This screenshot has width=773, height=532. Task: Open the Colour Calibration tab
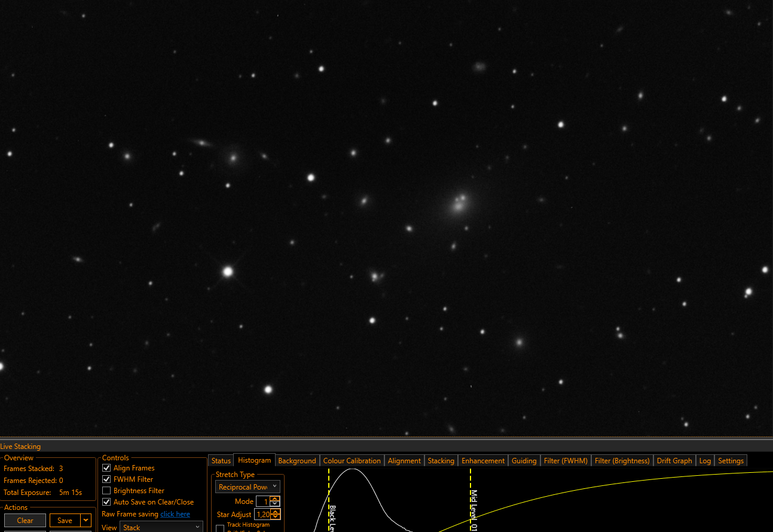click(352, 461)
